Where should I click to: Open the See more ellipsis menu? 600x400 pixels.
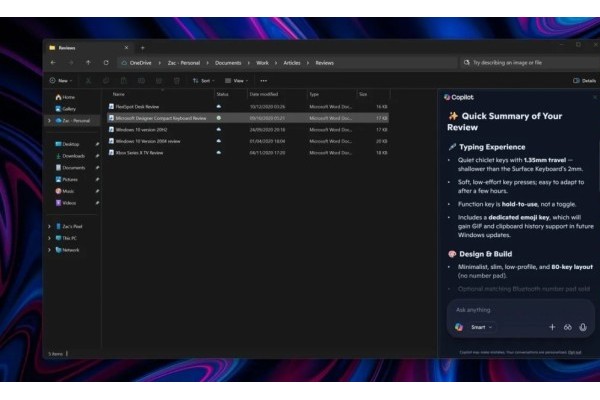(264, 81)
